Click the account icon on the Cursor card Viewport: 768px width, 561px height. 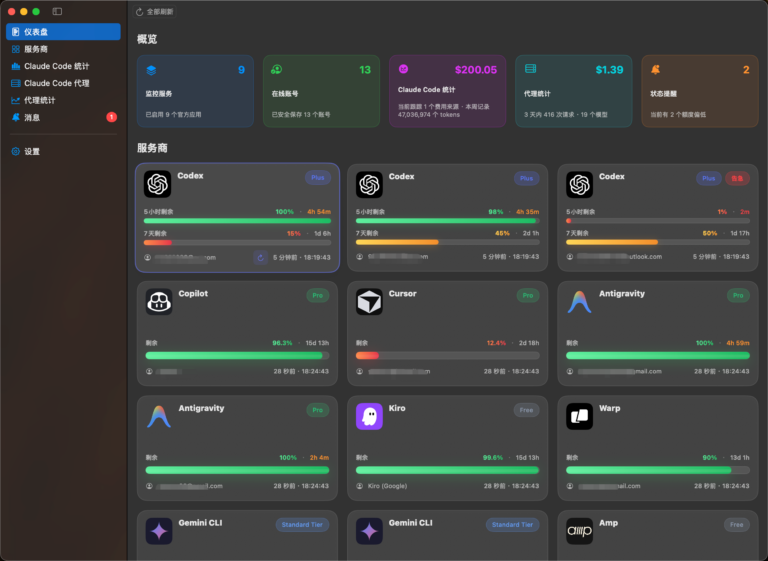coord(360,371)
